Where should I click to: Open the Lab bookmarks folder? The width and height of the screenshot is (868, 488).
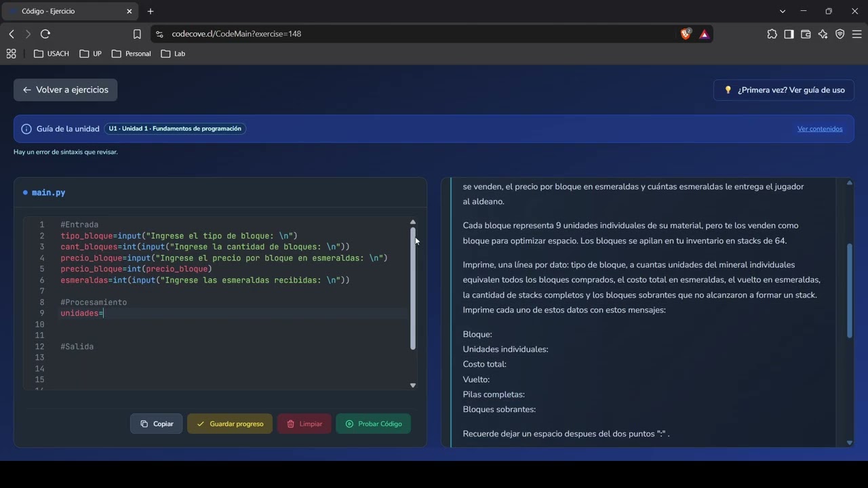173,54
